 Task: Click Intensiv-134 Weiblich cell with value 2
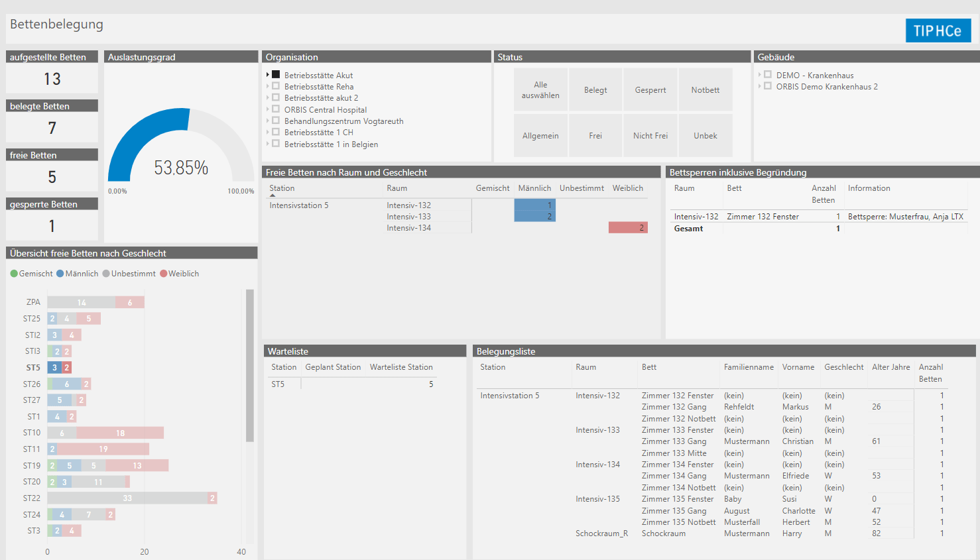[x=628, y=227]
